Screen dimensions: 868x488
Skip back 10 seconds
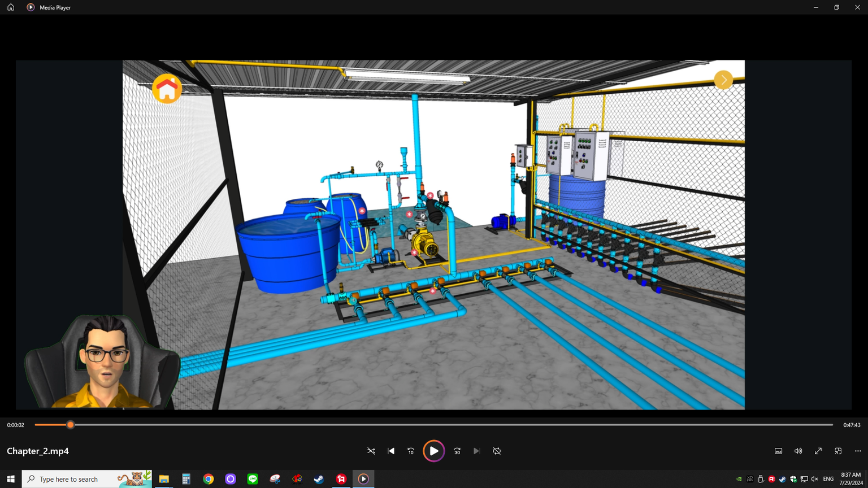(x=411, y=451)
